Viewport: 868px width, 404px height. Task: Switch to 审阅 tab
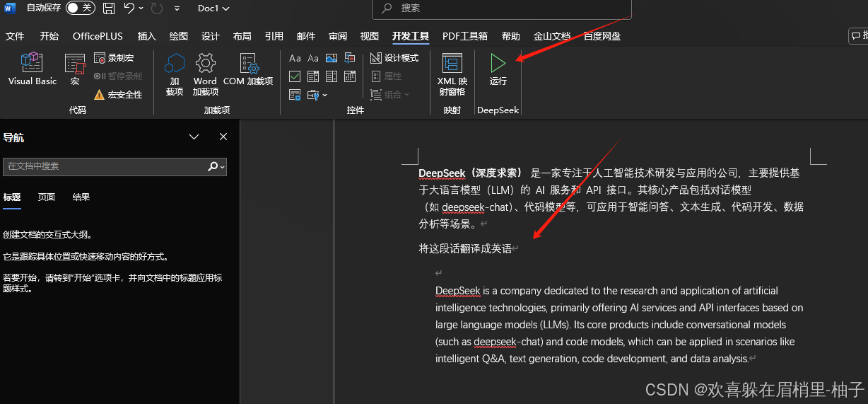coord(338,36)
